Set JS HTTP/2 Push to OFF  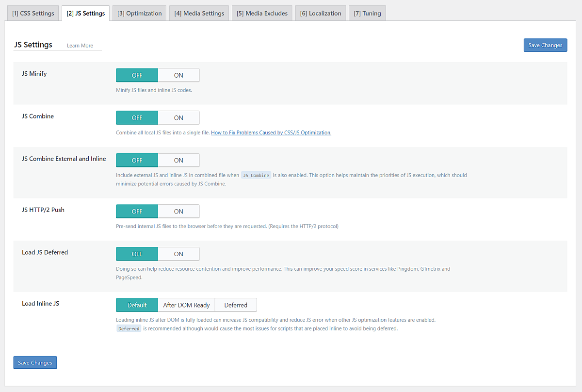[137, 211]
